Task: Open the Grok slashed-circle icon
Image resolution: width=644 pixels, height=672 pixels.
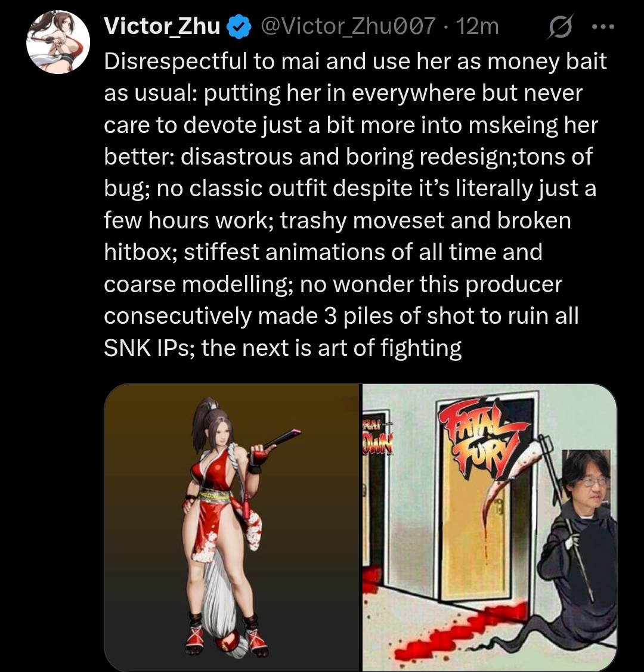Action: coord(561,27)
